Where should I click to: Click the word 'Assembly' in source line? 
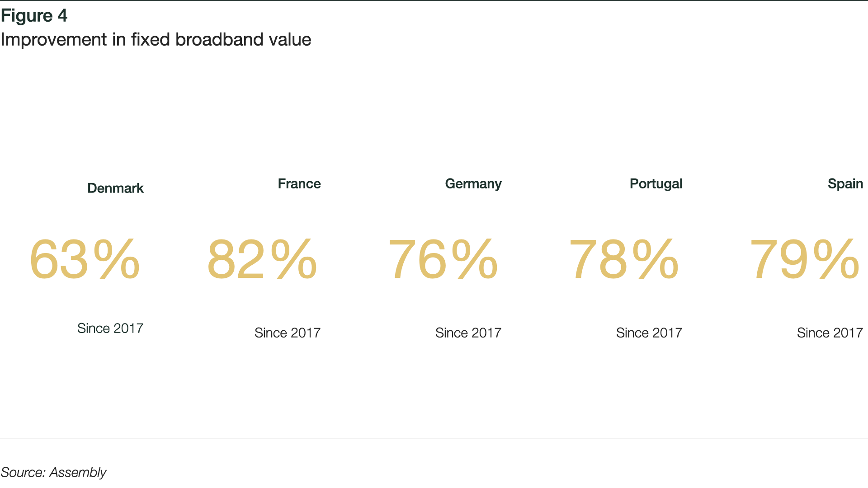click(x=78, y=473)
